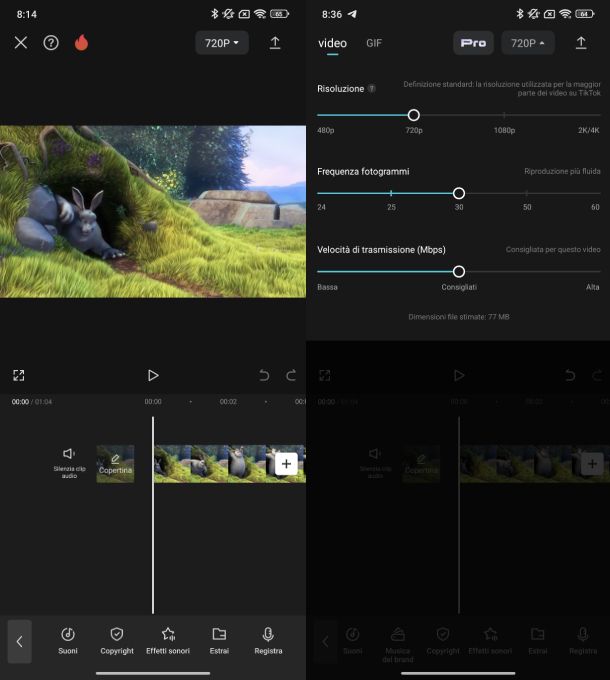Tap the 00:02 marker on timeline ruler
This screenshot has width=610, height=680.
(228, 402)
